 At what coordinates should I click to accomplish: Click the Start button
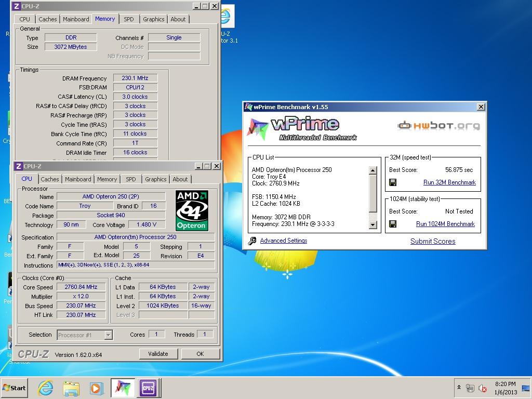pyautogui.click(x=14, y=388)
